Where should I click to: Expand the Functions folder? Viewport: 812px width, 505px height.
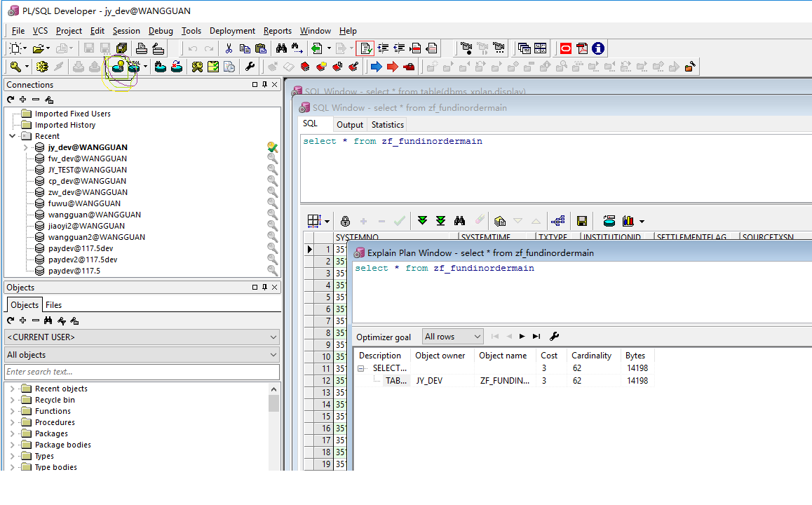pos(13,411)
